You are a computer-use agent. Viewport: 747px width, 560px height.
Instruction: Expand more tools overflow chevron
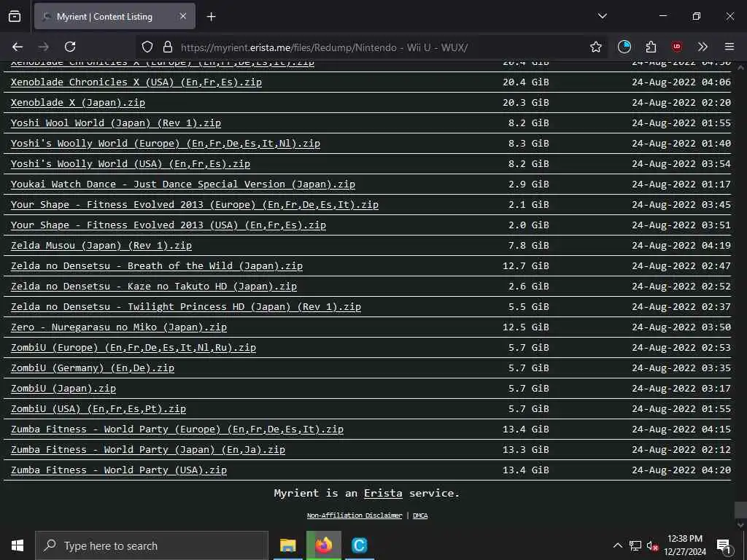tap(703, 47)
